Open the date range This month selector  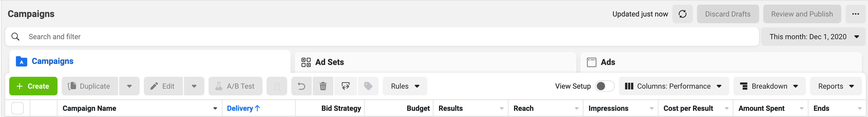click(813, 37)
